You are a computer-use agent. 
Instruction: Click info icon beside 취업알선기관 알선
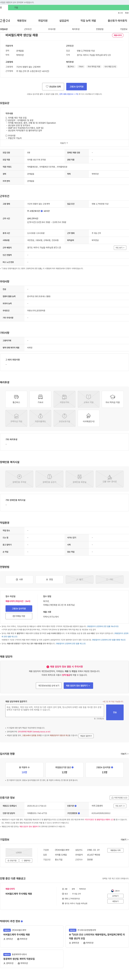tap(73, 767)
